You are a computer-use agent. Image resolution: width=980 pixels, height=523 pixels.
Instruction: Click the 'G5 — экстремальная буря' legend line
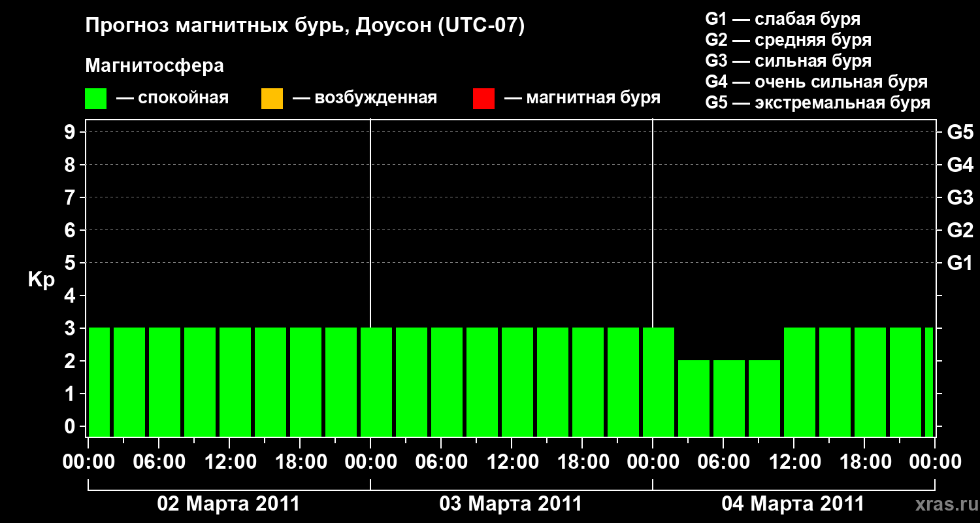coord(817,103)
